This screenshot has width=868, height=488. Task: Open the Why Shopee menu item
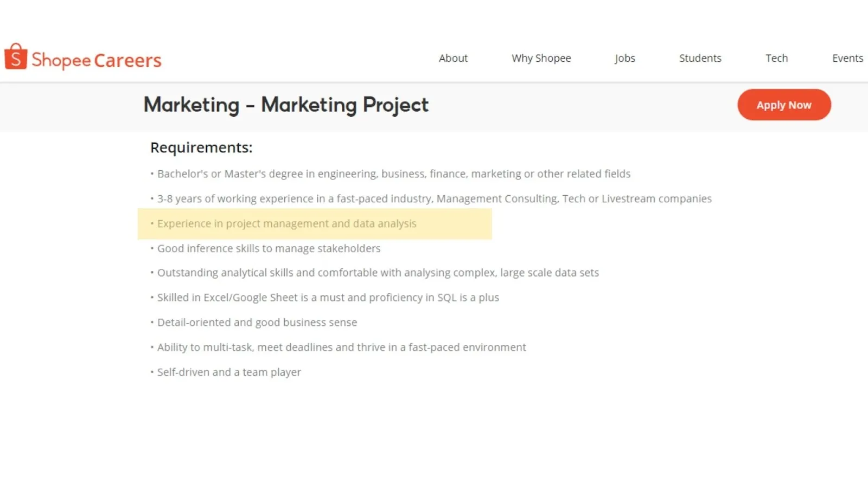coord(541,58)
